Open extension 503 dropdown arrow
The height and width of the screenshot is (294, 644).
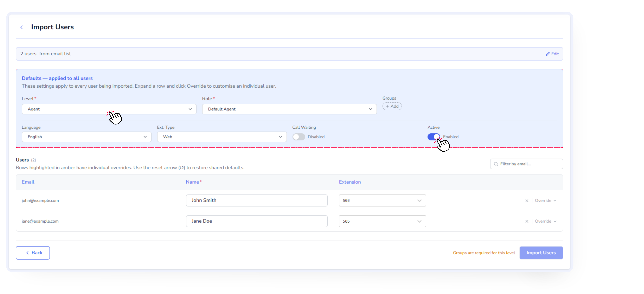[419, 200]
